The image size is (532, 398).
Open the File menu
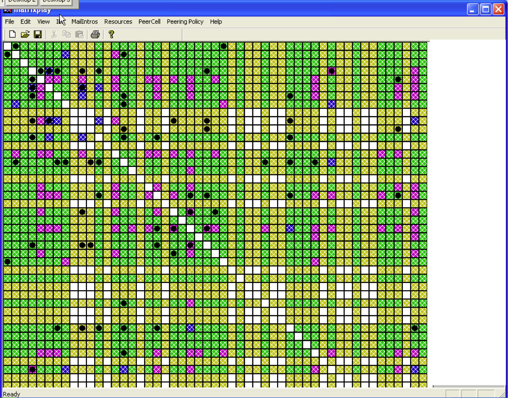click(9, 22)
